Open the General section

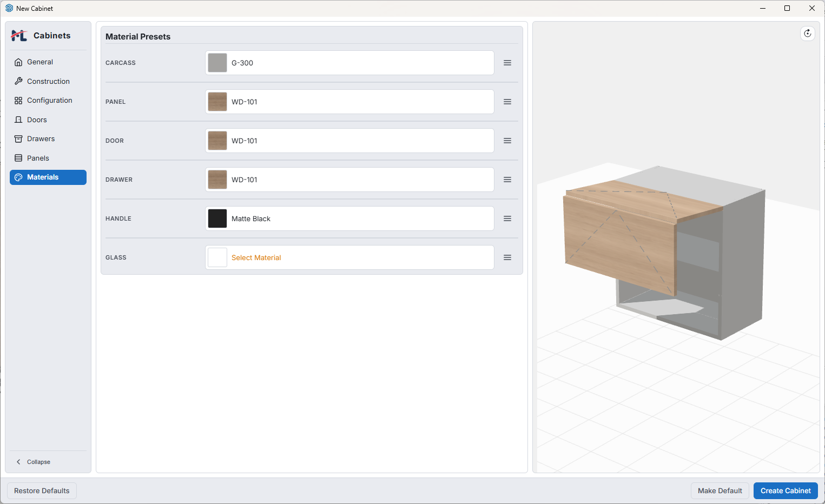pyautogui.click(x=48, y=62)
